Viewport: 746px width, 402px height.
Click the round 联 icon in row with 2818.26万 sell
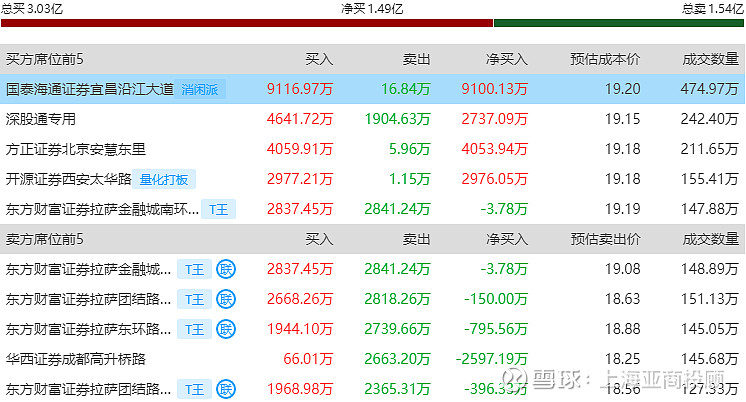coord(226,299)
